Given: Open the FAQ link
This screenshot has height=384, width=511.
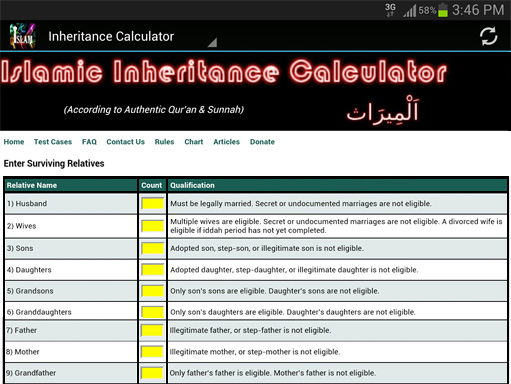Looking at the screenshot, I should (89, 142).
